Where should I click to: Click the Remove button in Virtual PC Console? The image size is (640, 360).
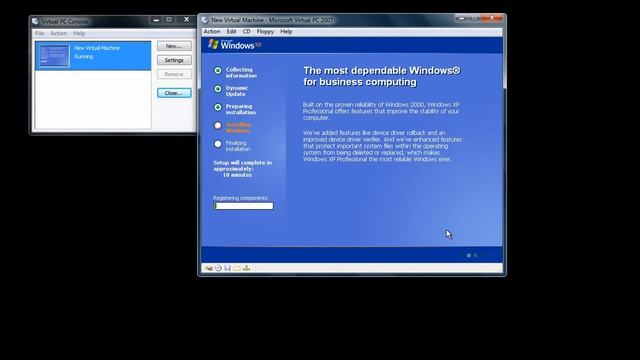coord(174,74)
